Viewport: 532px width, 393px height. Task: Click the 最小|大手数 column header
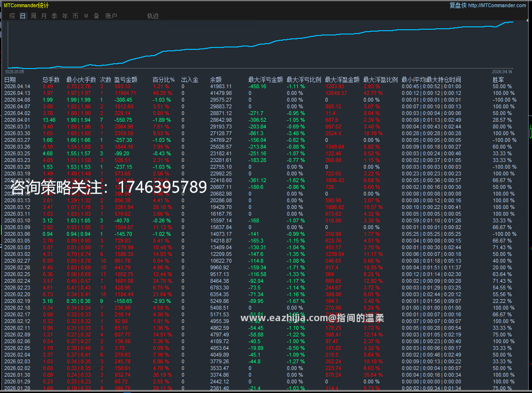click(81, 80)
